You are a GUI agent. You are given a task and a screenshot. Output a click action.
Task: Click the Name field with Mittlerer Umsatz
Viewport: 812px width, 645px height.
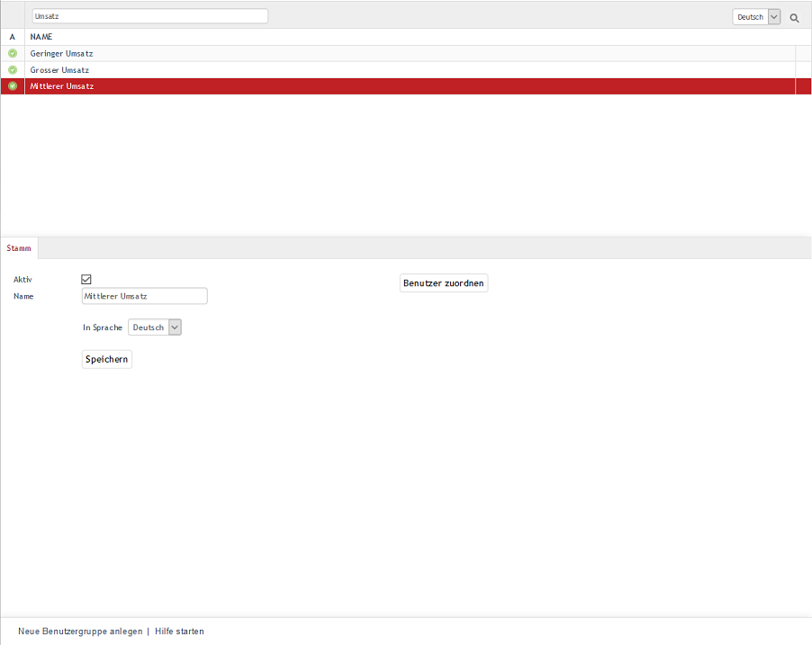144,296
